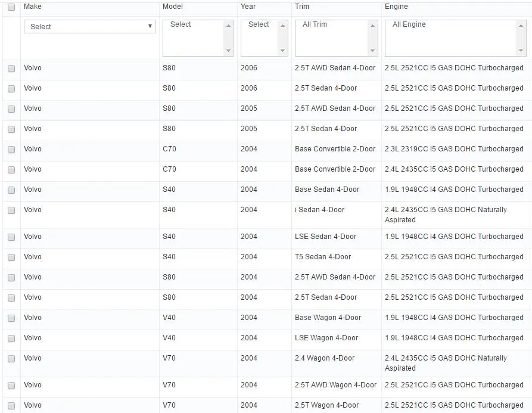Viewport: 532px width, 413px height.
Task: Check the S40 LSE Sedan 4-Door row
Action: [x=11, y=237]
